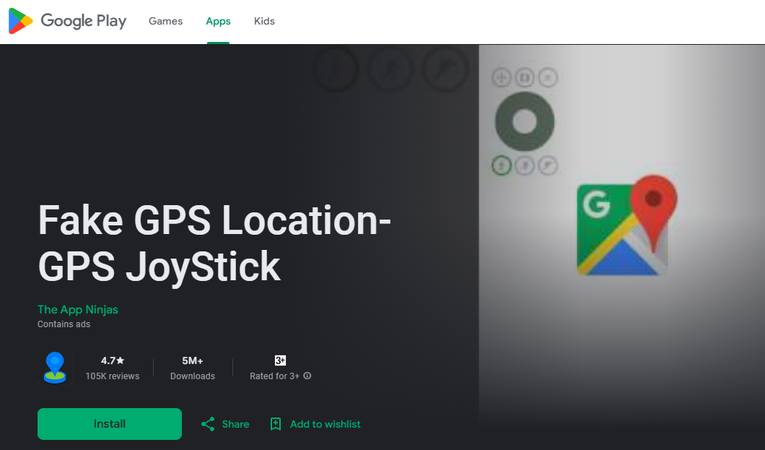Click the Google Maps icon in preview
The image size is (765, 450).
pyautogui.click(x=626, y=225)
